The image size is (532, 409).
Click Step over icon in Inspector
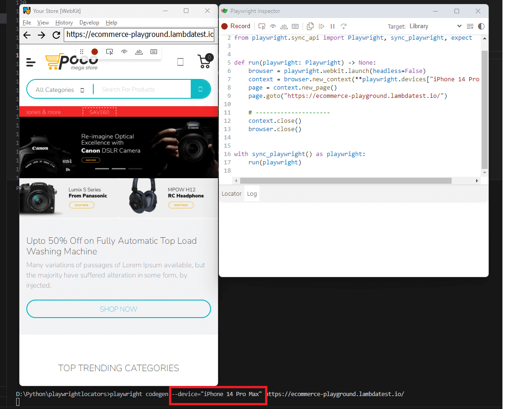click(x=344, y=26)
